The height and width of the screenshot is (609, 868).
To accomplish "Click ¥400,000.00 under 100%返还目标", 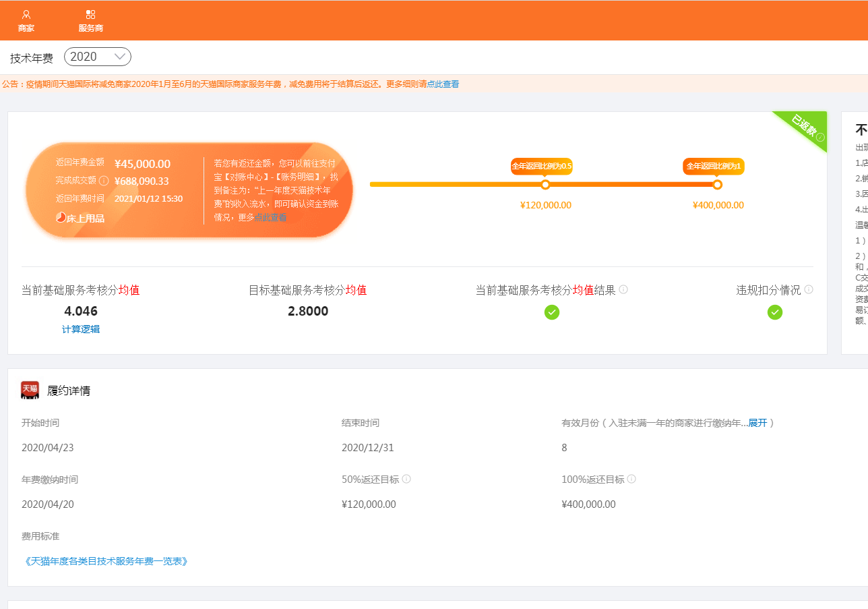I will pos(588,504).
